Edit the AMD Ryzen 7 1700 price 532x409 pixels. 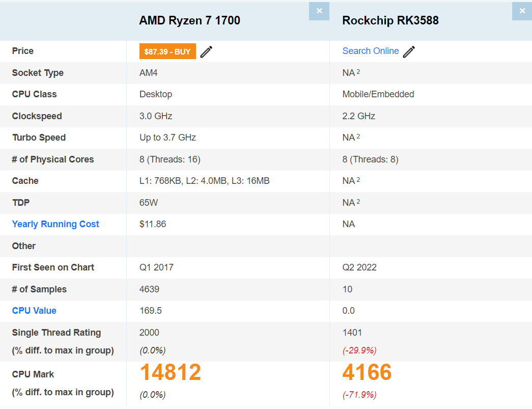tap(206, 51)
